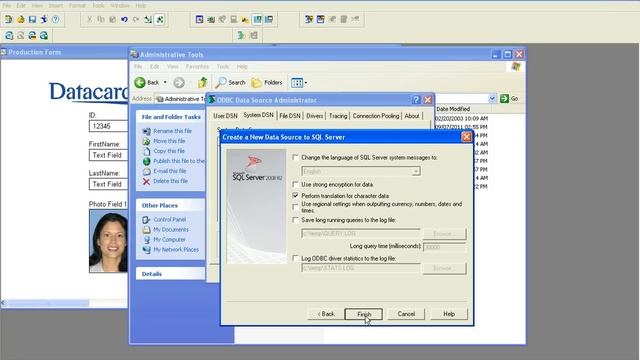This screenshot has height=360, width=640.
Task: Enable Log ODBC driver statistics to log file
Action: tap(295, 258)
